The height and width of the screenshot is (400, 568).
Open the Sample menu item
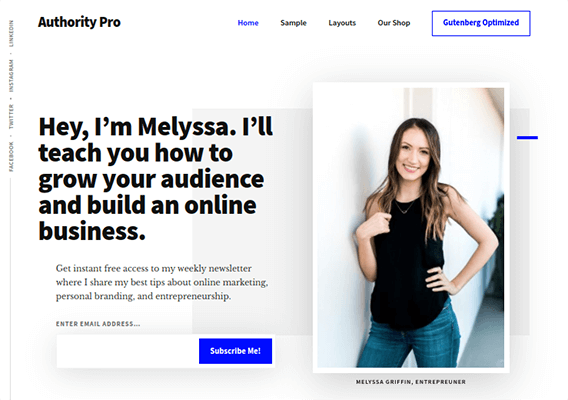(293, 23)
